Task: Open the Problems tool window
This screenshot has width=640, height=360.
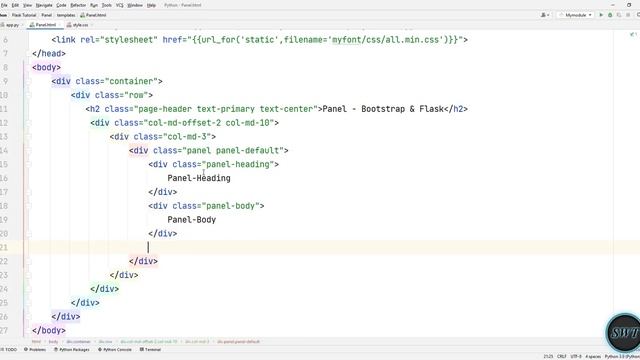Action: point(35,350)
